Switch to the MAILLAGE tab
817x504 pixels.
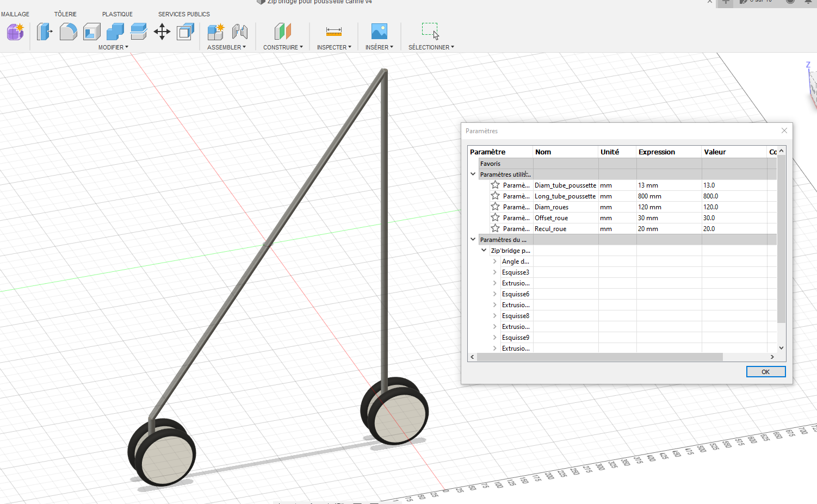[x=15, y=14]
